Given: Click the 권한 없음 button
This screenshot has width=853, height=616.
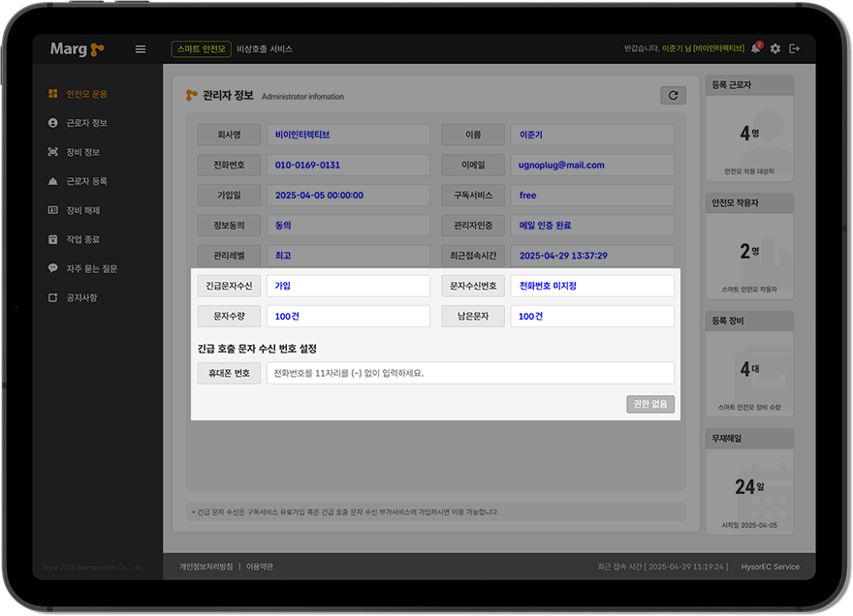Looking at the screenshot, I should (650, 404).
